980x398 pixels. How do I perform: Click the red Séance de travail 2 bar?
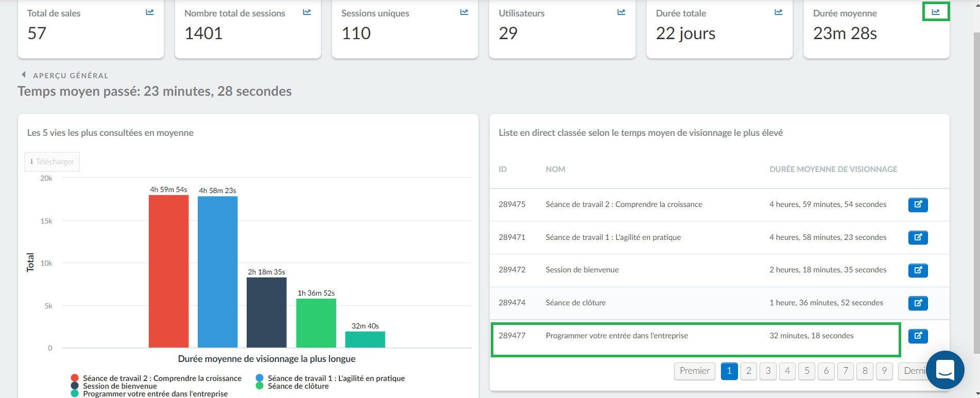click(168, 271)
